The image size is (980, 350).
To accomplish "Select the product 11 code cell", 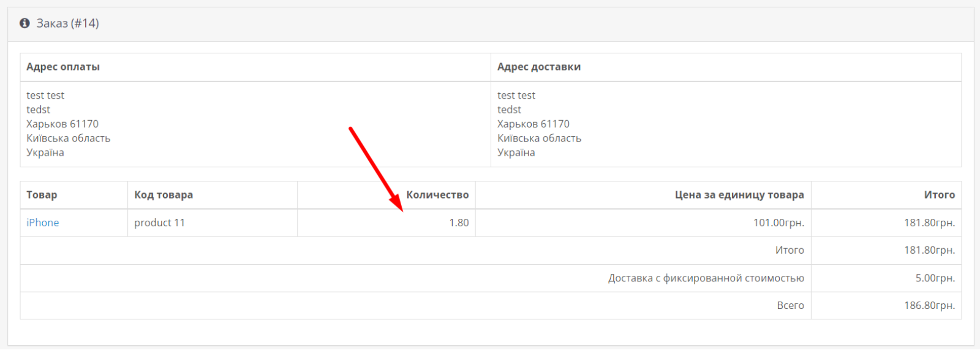I will (159, 223).
